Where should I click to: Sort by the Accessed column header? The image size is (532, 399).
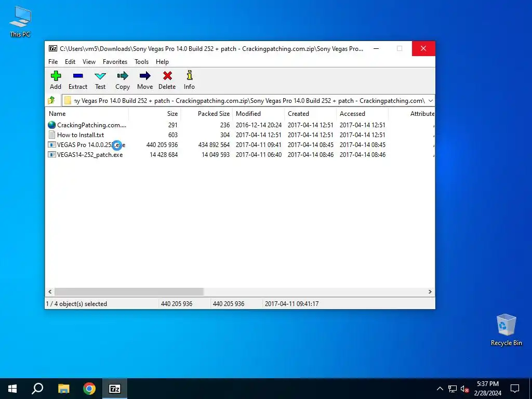(x=362, y=114)
